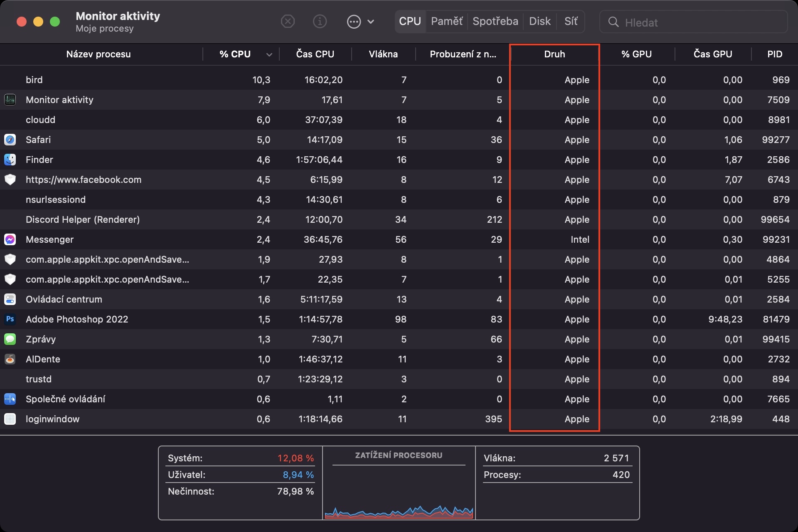Click the dropdown arrow next to the ellipsis button
The image size is (798, 532).
[x=371, y=22]
